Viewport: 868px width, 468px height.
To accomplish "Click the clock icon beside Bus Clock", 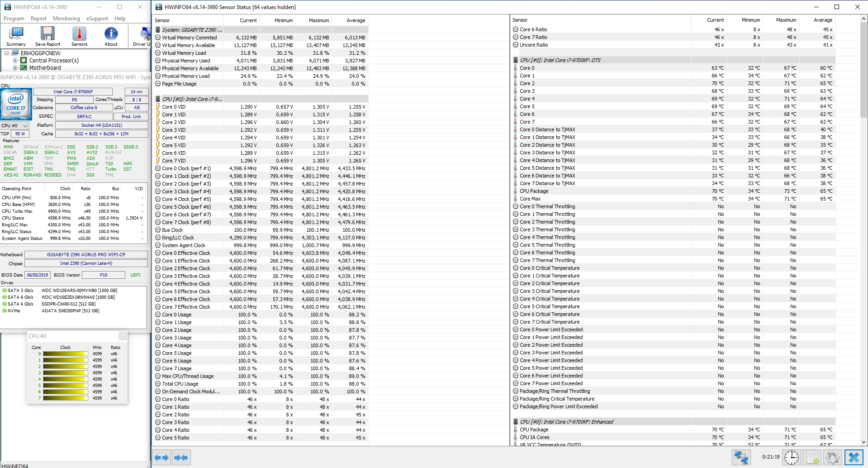I will 158,230.
